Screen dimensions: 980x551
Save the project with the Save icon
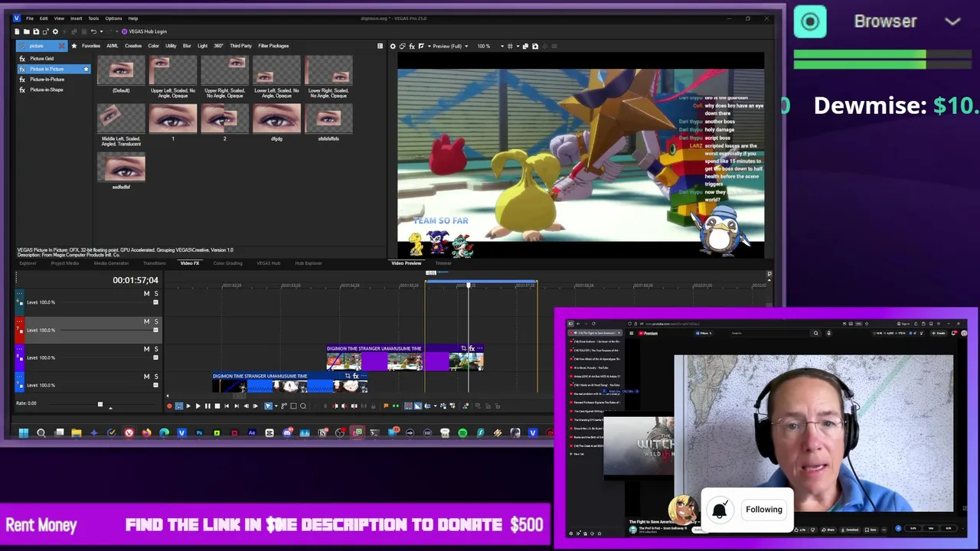pyautogui.click(x=35, y=31)
